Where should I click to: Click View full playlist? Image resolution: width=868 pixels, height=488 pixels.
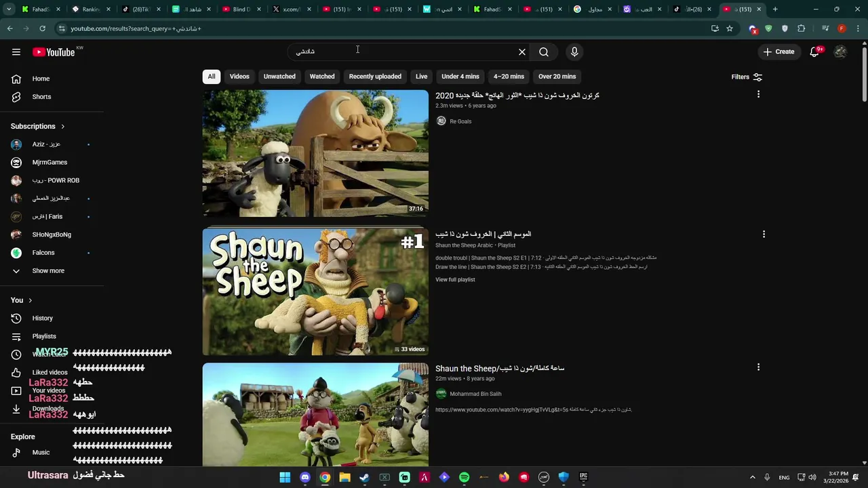[x=455, y=279]
